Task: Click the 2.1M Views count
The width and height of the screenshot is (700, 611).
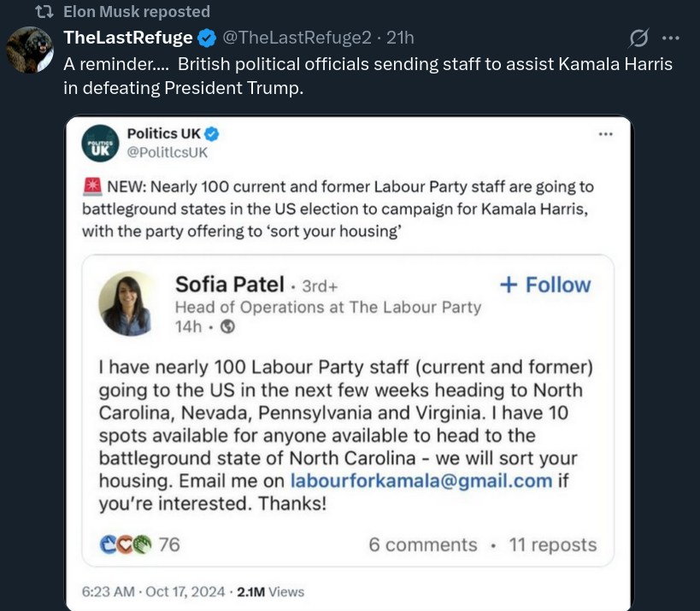Action: [270, 591]
